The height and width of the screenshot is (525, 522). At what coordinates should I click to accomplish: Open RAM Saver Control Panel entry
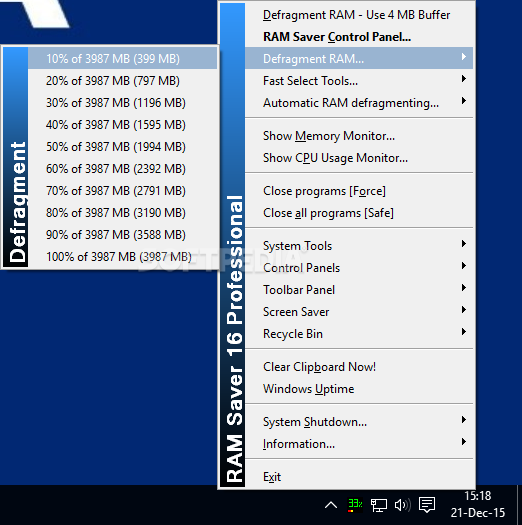point(359,37)
